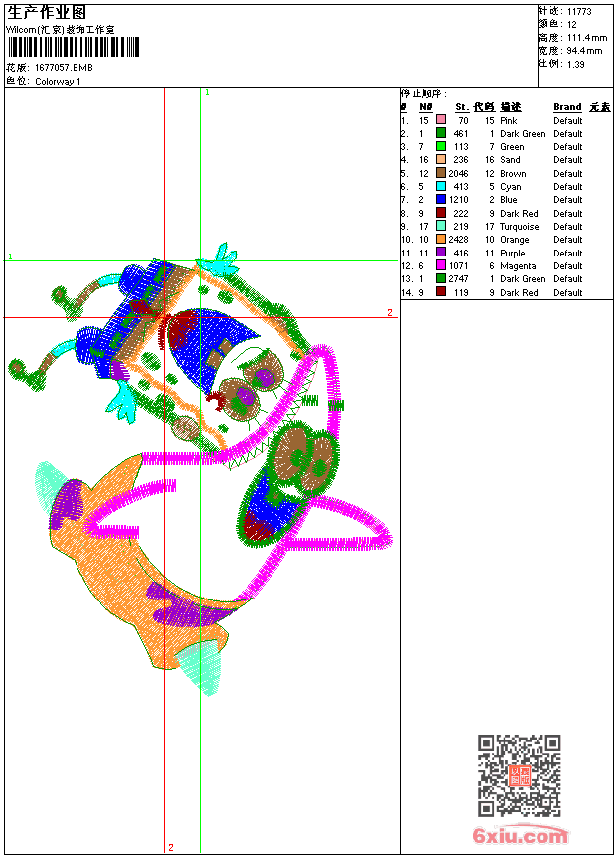Click the 'Pink' description text

[509, 120]
